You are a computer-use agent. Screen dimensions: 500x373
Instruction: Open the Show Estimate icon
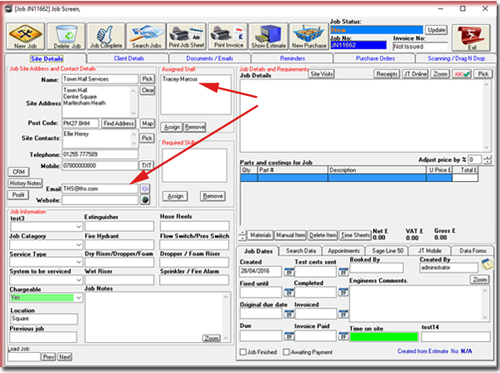[x=269, y=36]
